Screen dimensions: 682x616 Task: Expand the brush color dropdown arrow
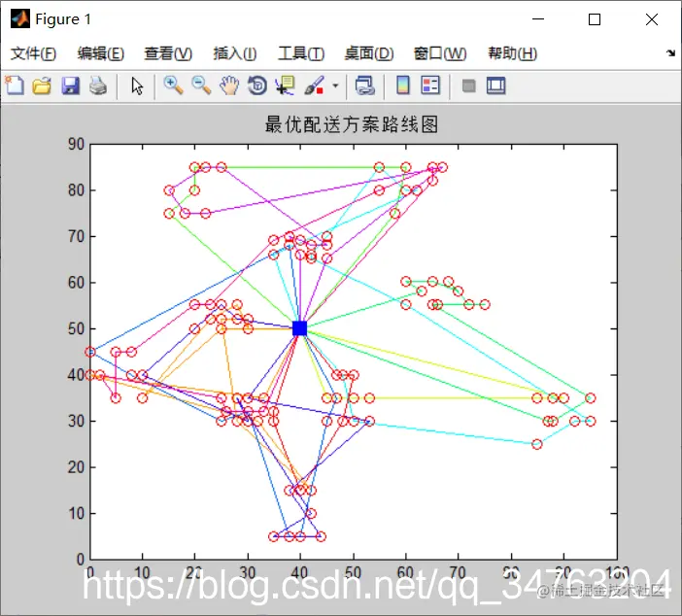pyautogui.click(x=335, y=86)
